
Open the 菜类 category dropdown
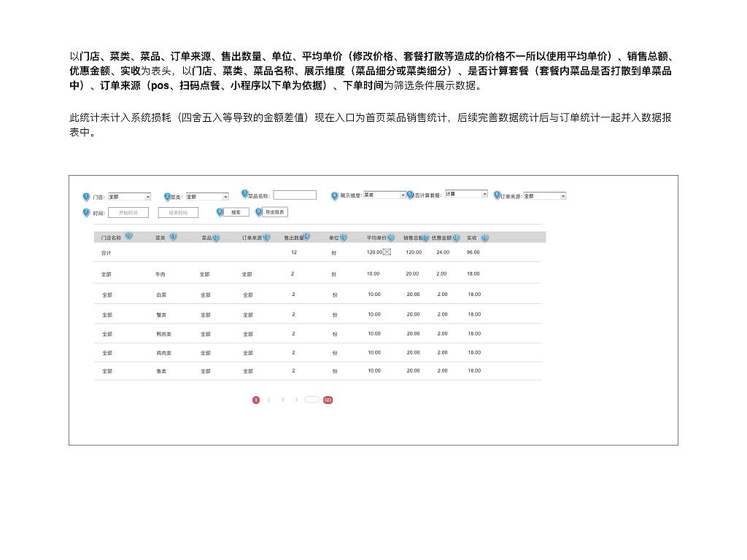(x=207, y=197)
